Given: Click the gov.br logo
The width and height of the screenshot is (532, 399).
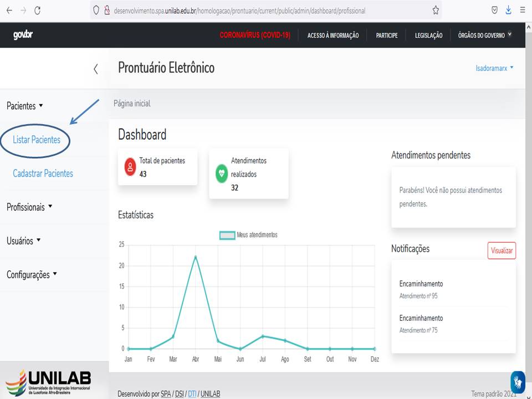Looking at the screenshot, I should tap(23, 35).
